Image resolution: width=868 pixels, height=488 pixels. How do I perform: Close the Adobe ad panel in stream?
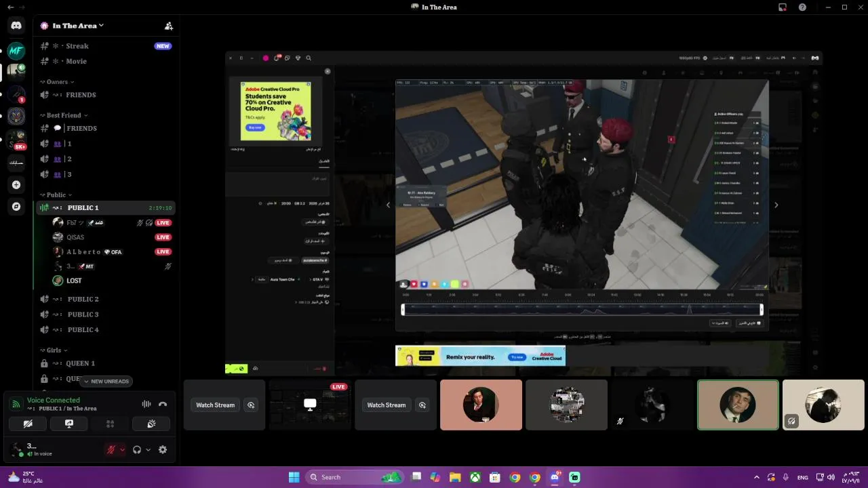coord(328,71)
